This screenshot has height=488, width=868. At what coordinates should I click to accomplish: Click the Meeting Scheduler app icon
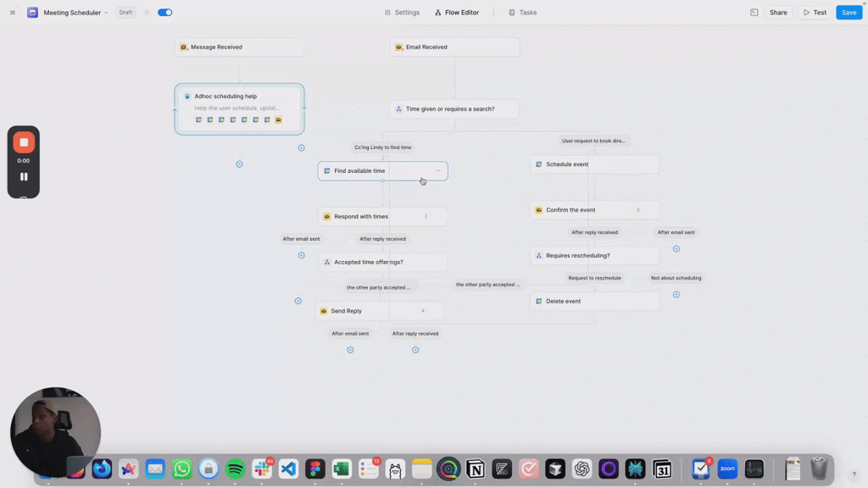point(32,13)
